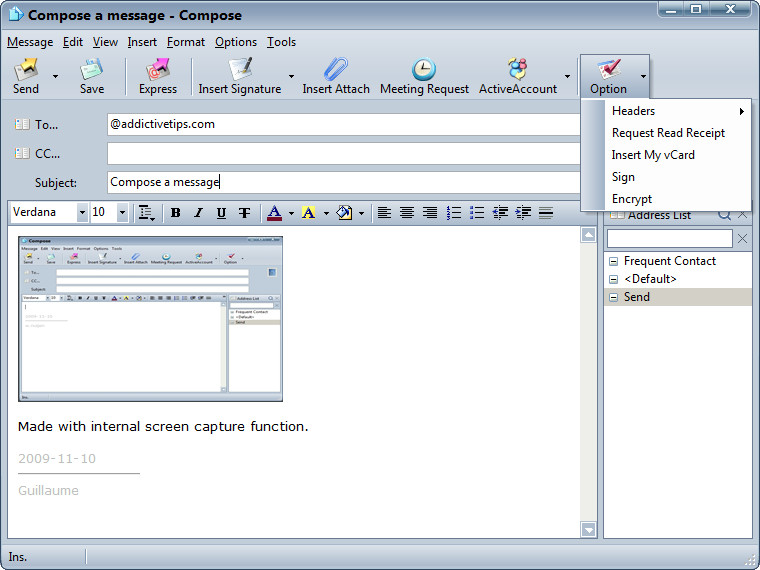Open the font color dropdown arrow
760x570 pixels.
tap(291, 213)
